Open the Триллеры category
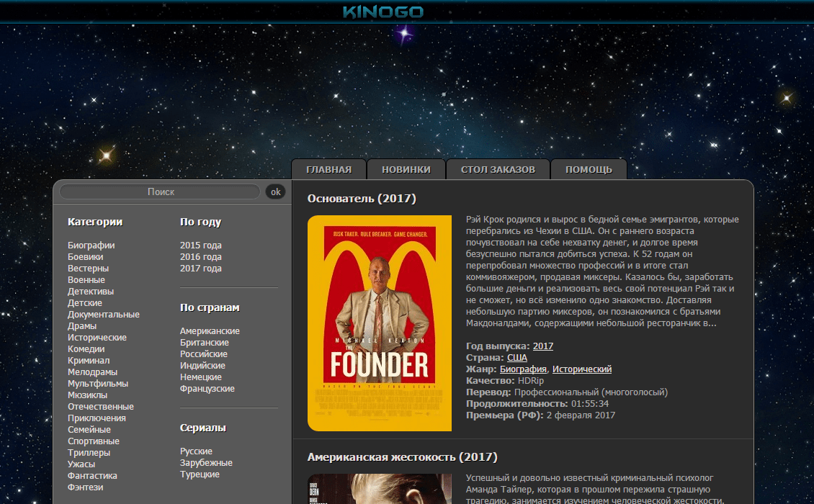814x504 pixels. 89,453
